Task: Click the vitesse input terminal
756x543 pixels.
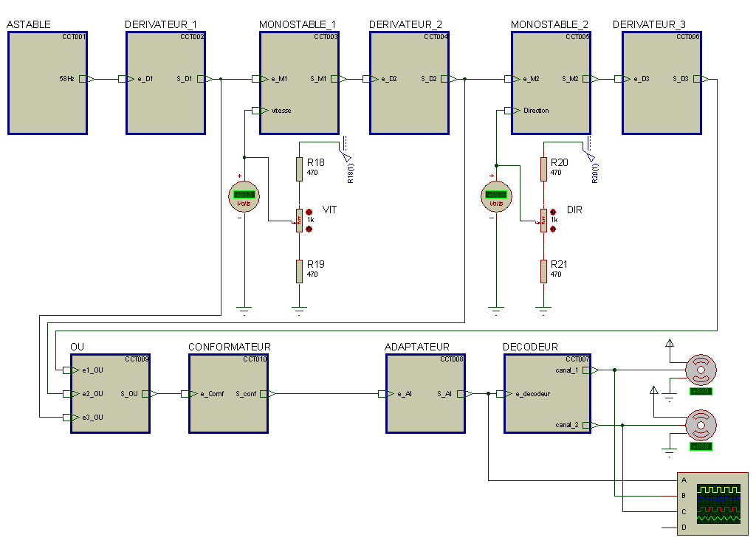Action: pyautogui.click(x=261, y=111)
